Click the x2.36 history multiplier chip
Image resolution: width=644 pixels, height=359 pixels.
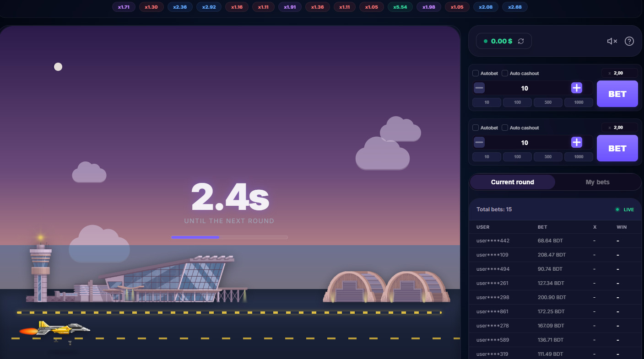[180, 7]
